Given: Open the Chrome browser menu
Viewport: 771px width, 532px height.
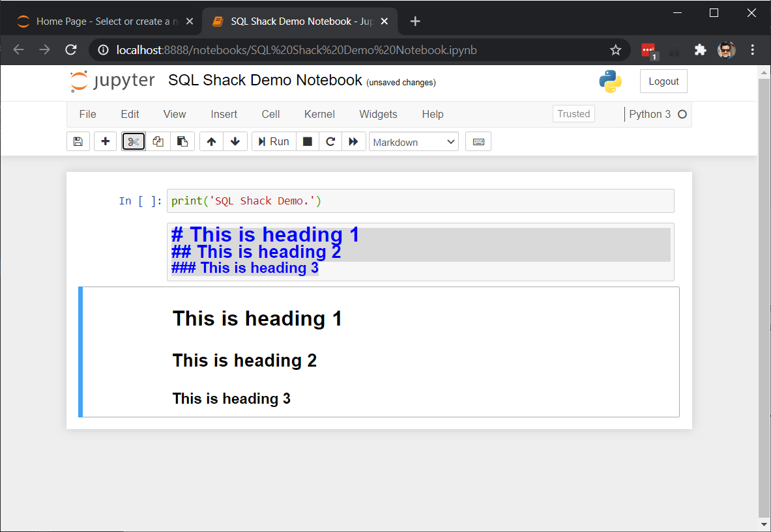Looking at the screenshot, I should (x=753, y=49).
